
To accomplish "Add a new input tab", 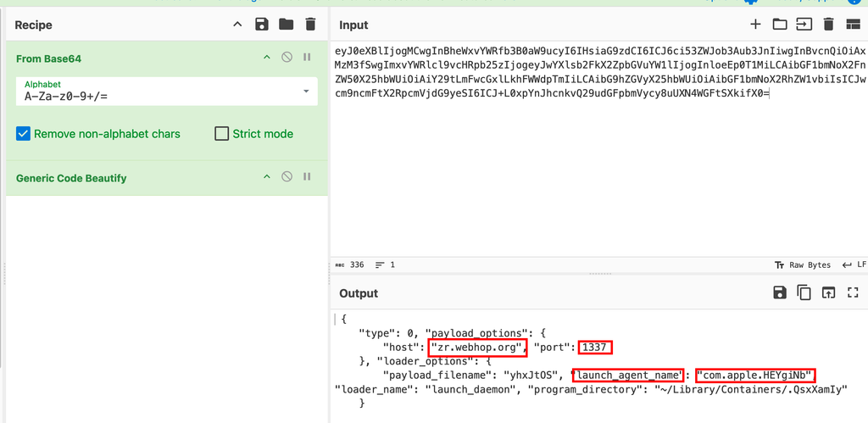I will point(755,25).
